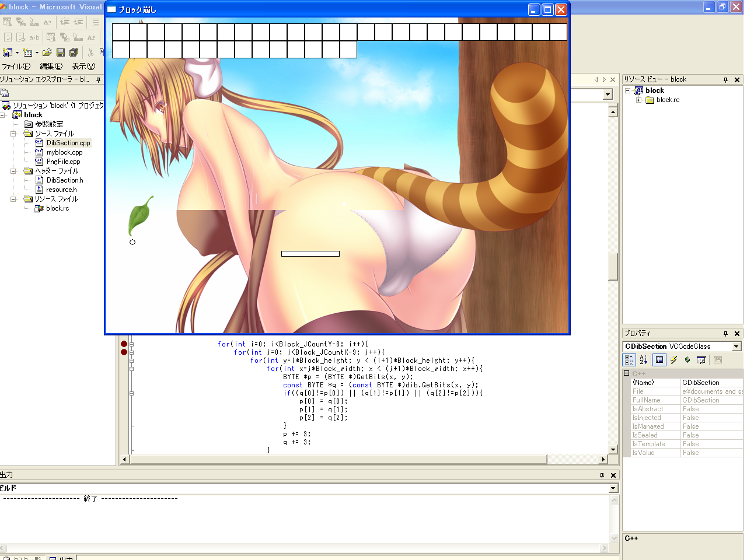This screenshot has width=747, height=560.
Task: Click the Overrides icon in Properties toolbar
Action: tap(701, 360)
